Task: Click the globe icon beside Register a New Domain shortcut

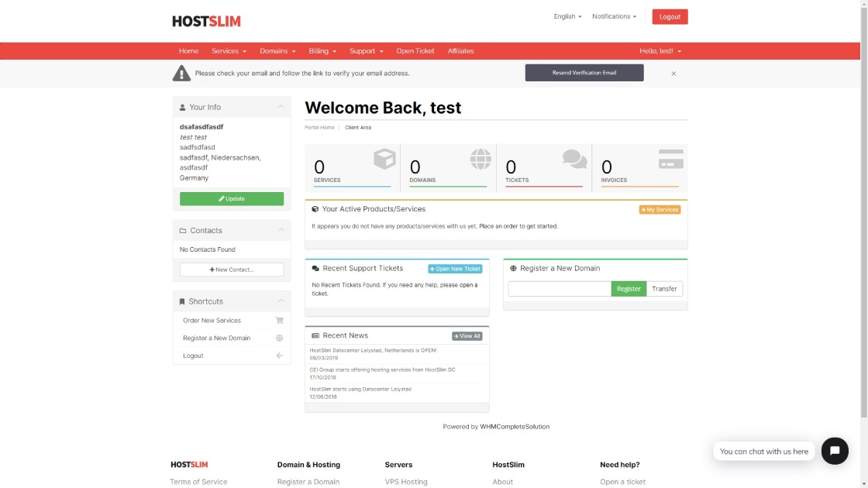Action: [x=279, y=338]
